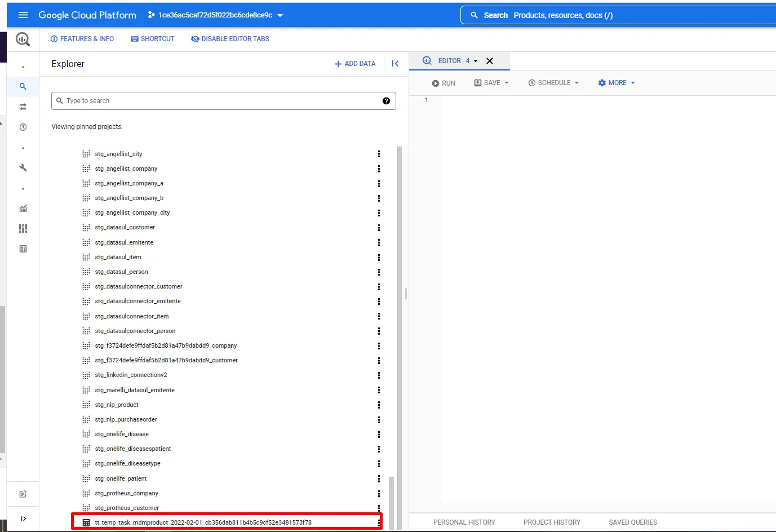This screenshot has width=776, height=532.
Task: Select table stg_linkedin_connectionv2
Action: coord(131,375)
